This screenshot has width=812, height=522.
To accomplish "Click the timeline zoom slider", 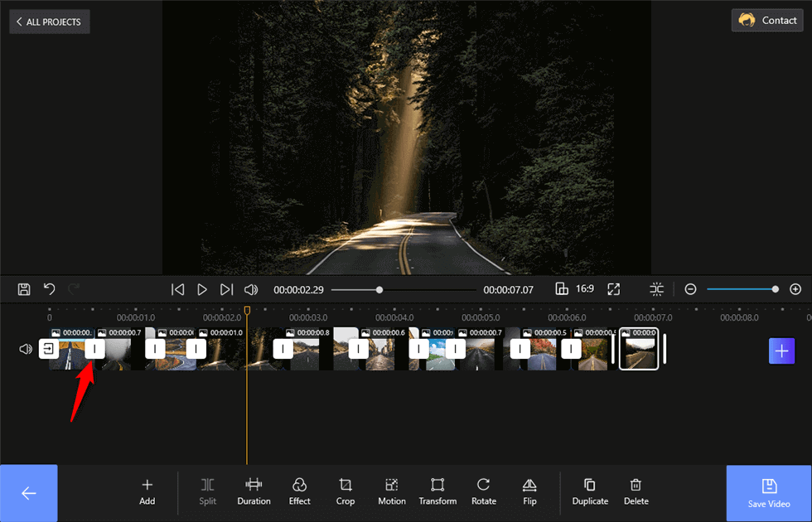I will [x=742, y=289].
